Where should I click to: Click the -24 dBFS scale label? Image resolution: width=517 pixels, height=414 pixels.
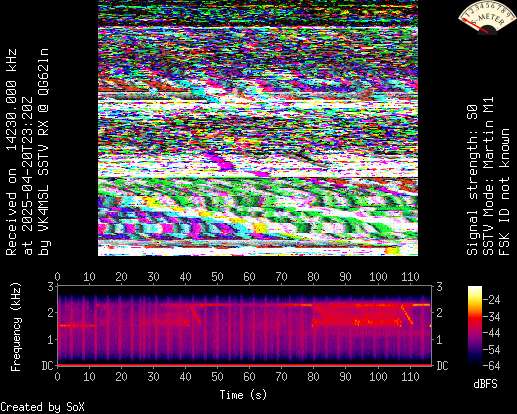(x=491, y=300)
